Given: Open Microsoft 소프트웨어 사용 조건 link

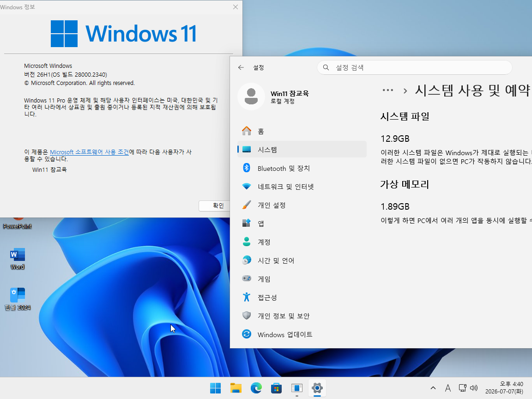Looking at the screenshot, I should point(89,152).
